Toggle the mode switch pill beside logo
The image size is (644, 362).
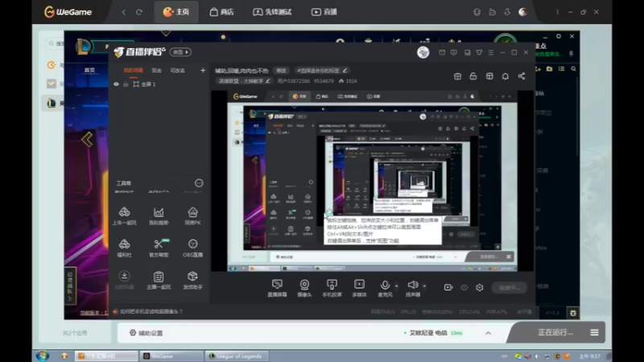180,52
